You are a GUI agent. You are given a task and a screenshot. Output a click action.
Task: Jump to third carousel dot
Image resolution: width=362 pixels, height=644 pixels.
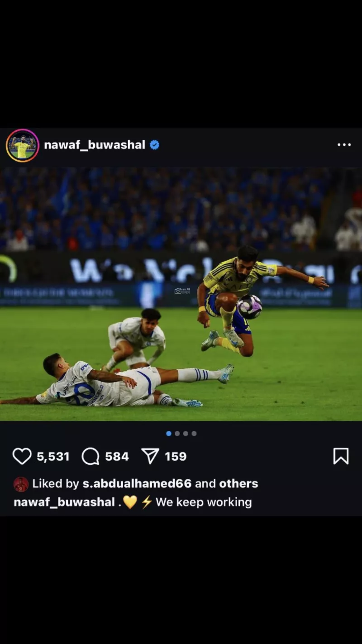pos(186,434)
